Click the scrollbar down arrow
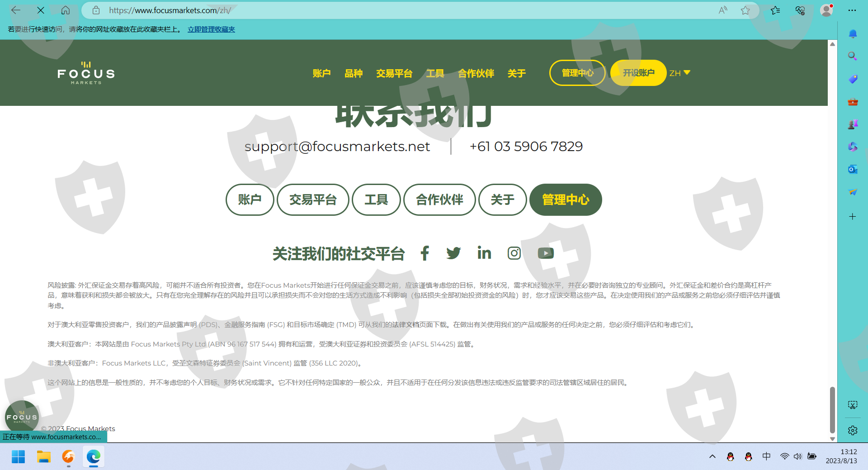 click(x=832, y=439)
